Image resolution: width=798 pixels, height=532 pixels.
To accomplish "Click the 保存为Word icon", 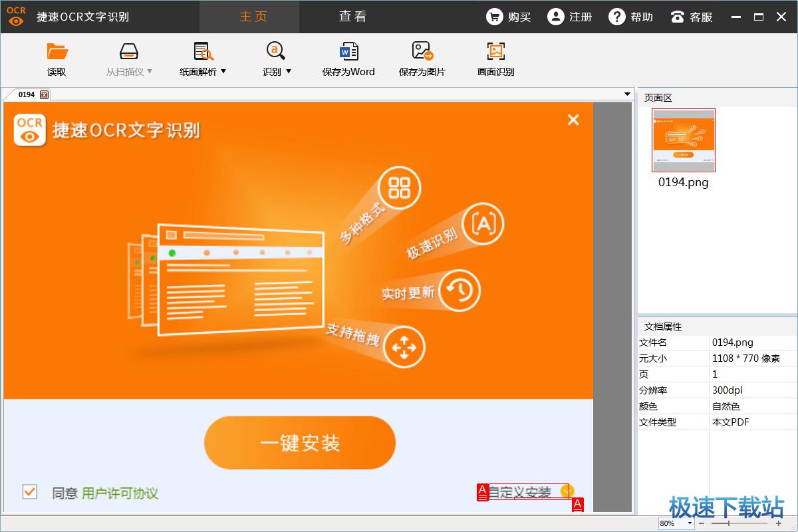I will (x=348, y=52).
